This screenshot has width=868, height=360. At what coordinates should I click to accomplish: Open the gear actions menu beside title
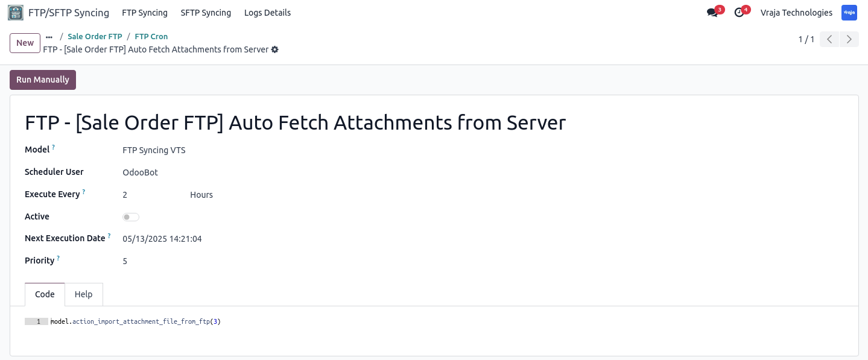pyautogui.click(x=275, y=49)
